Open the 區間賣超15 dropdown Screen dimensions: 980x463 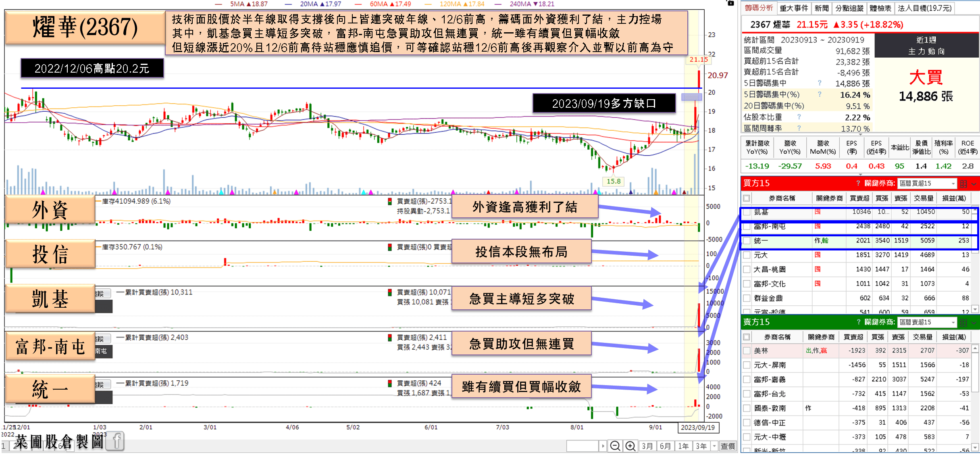[927, 322]
